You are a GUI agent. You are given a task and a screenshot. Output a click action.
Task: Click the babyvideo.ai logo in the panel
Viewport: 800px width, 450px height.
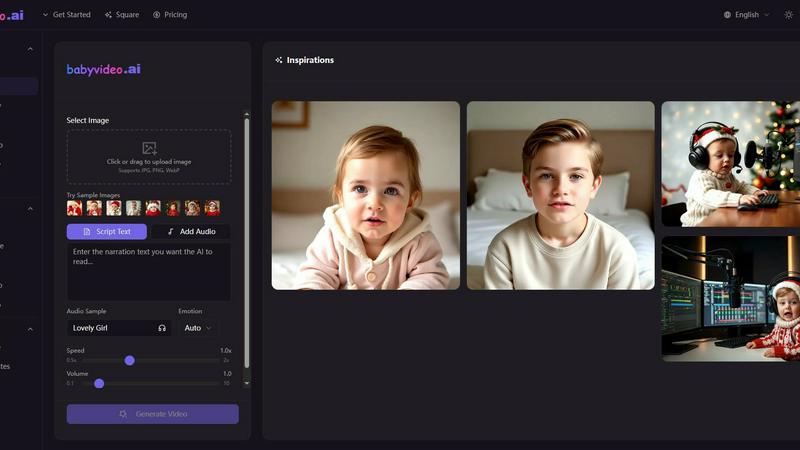(x=104, y=69)
